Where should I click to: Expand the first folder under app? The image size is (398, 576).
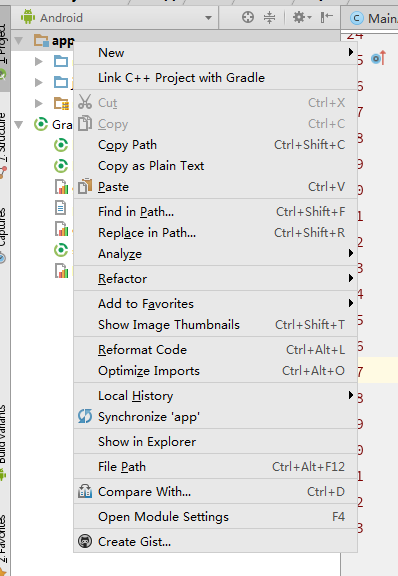click(x=39, y=61)
